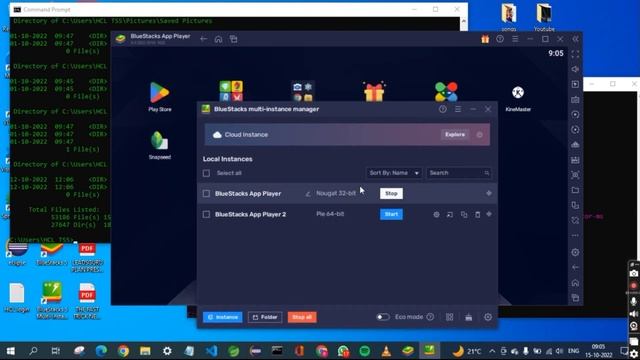Click the red Stop all button
Image resolution: width=640 pixels, height=360 pixels.
(x=302, y=317)
